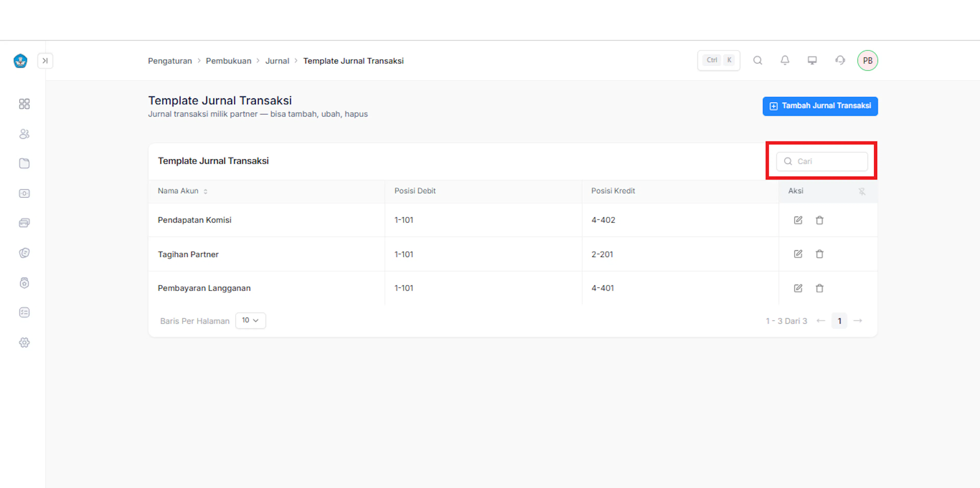
Task: Open the stacked cards icon in sidebar
Action: (x=24, y=223)
